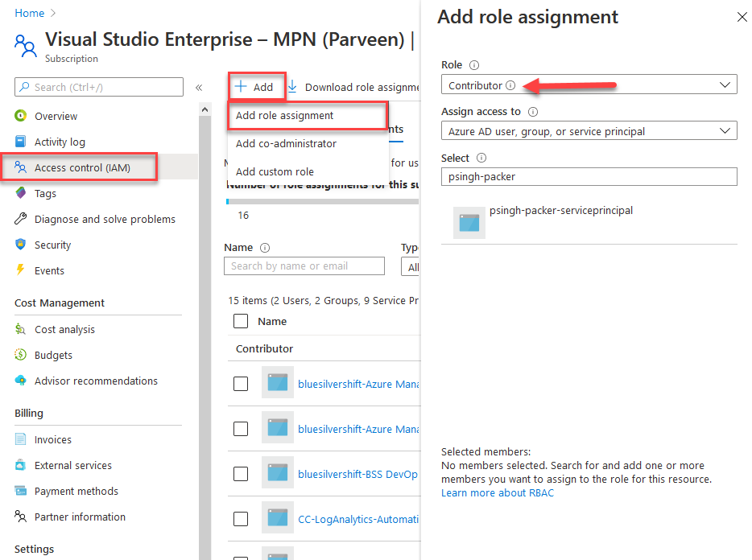Open Learn more about RBAC link
The height and width of the screenshot is (560, 752).
[x=497, y=492]
